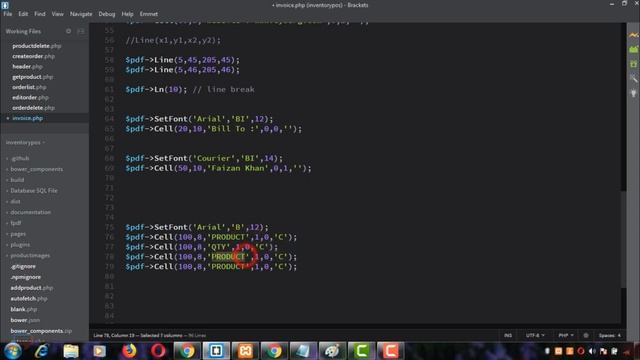This screenshot has width=640, height=360.
Task: Click the magic wand icon in right toolbar
Action: [x=633, y=78]
